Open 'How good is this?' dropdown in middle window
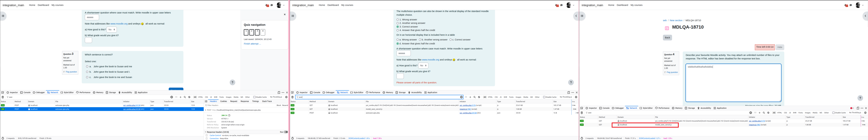Screen dimensions: 868x140 tap(423, 66)
